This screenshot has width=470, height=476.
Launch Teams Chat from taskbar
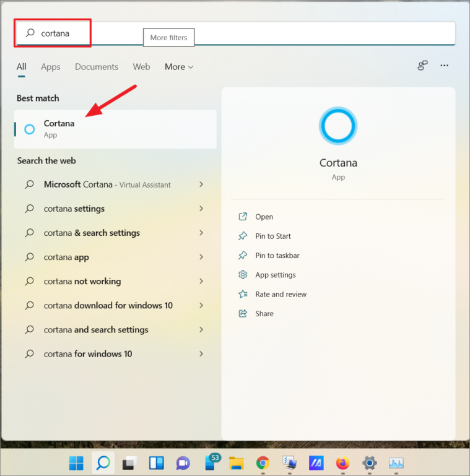pyautogui.click(x=183, y=463)
